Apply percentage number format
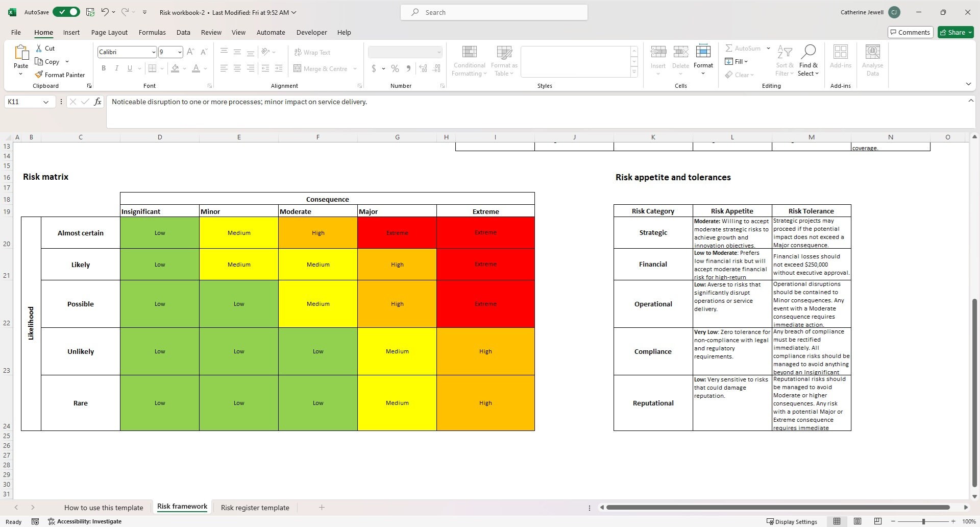This screenshot has width=980, height=527. coord(395,68)
